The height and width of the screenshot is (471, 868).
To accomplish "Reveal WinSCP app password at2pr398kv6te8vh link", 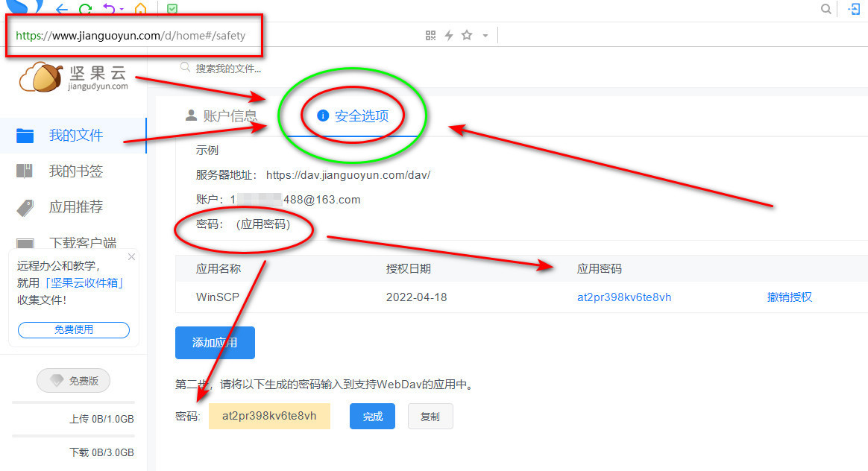I will point(624,297).
